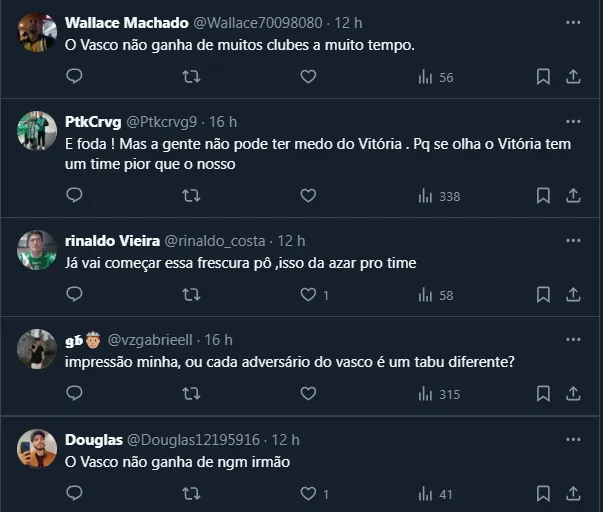Open more options on Wallace Machado's tweet
Image resolution: width=603 pixels, height=512 pixels.
[x=573, y=22]
